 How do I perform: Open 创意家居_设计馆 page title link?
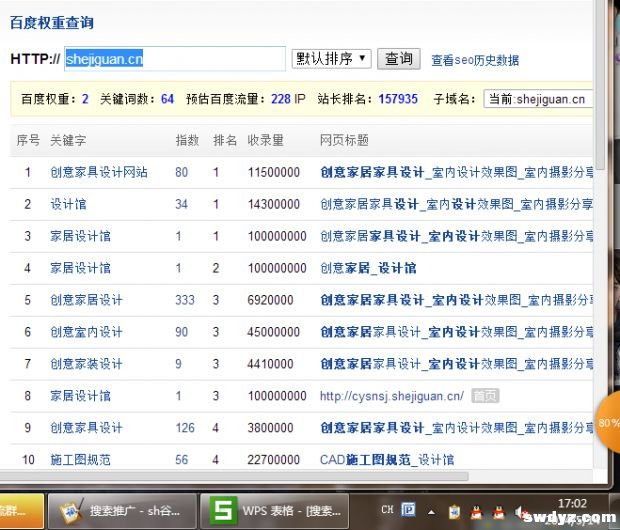click(368, 268)
